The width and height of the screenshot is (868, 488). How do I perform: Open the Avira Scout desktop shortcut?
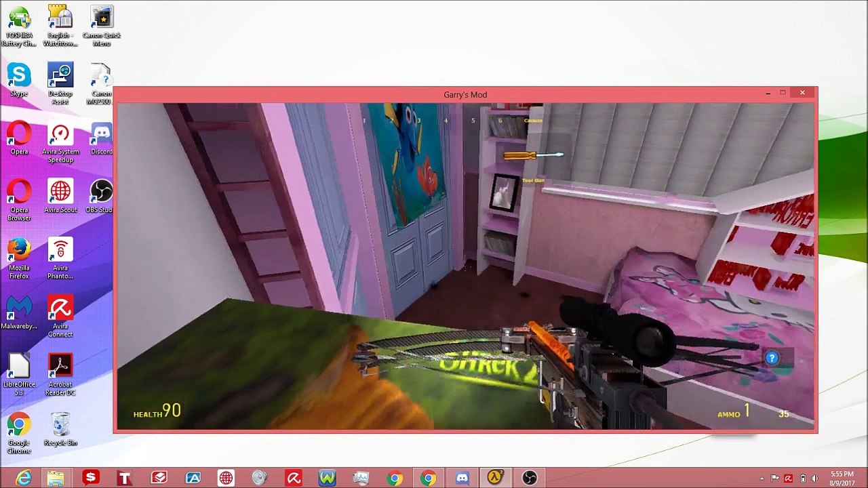click(x=60, y=197)
